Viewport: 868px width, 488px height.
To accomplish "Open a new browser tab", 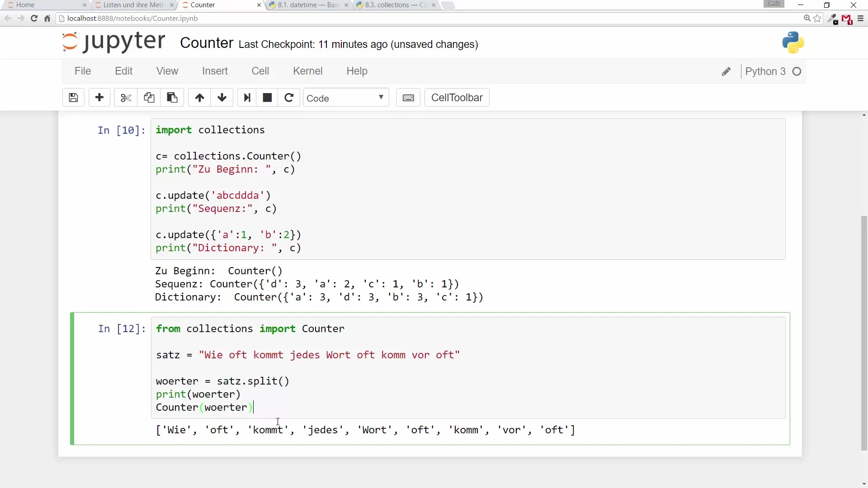I will click(448, 5).
